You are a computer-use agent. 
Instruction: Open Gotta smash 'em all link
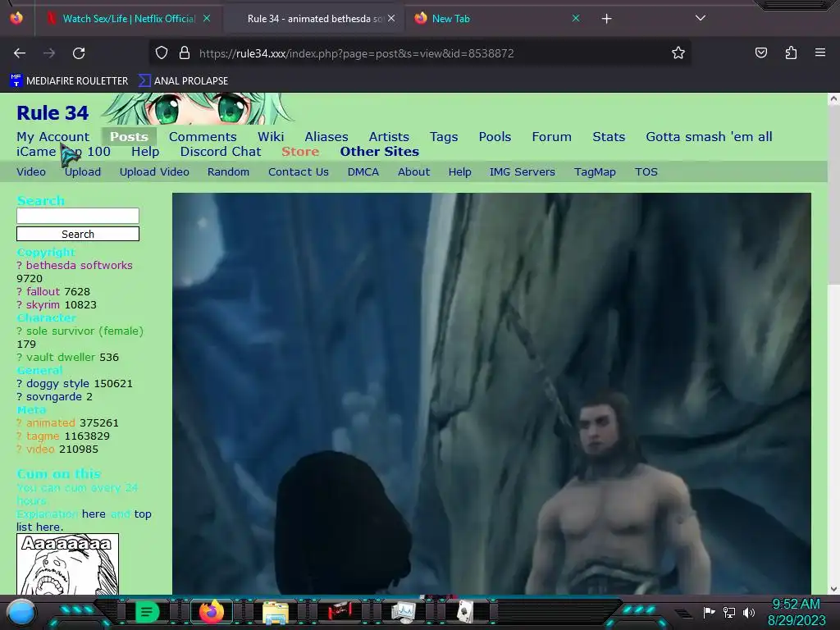[x=709, y=137]
